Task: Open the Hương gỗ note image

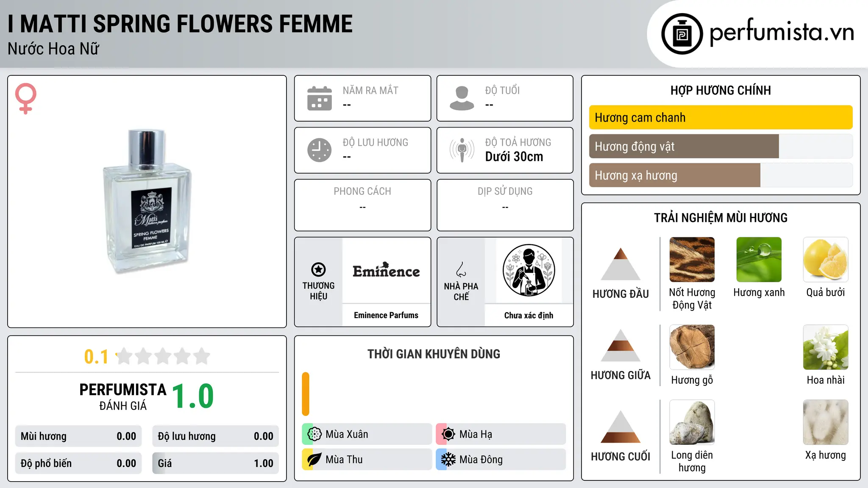Action: pyautogui.click(x=692, y=347)
